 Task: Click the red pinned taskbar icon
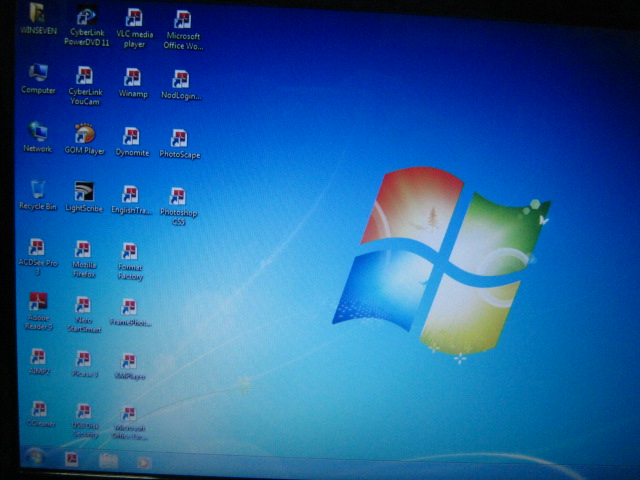click(x=72, y=459)
